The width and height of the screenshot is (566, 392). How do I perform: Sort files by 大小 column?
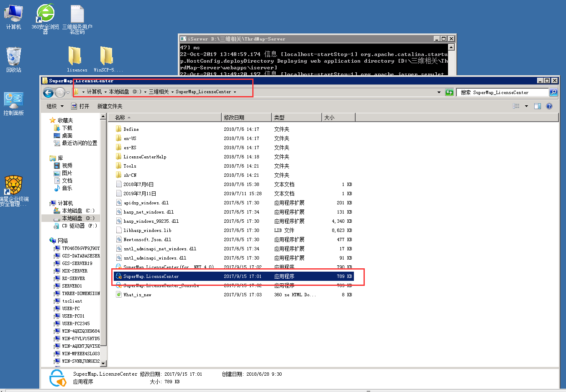pos(338,117)
